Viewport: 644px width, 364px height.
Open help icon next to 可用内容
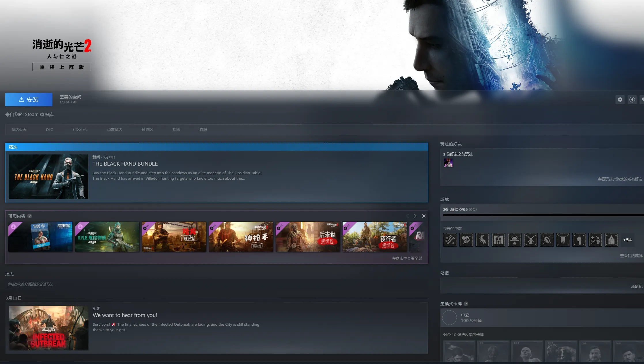(30, 216)
